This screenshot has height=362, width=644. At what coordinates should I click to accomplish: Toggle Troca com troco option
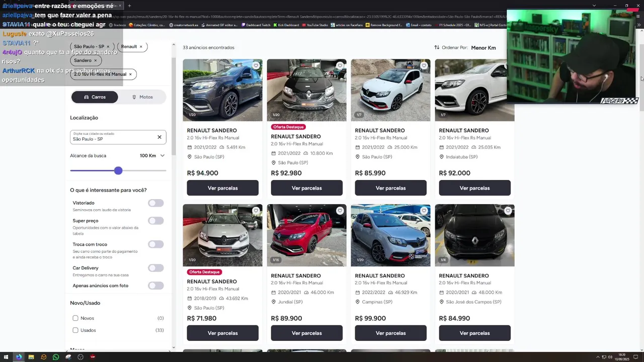click(x=156, y=244)
